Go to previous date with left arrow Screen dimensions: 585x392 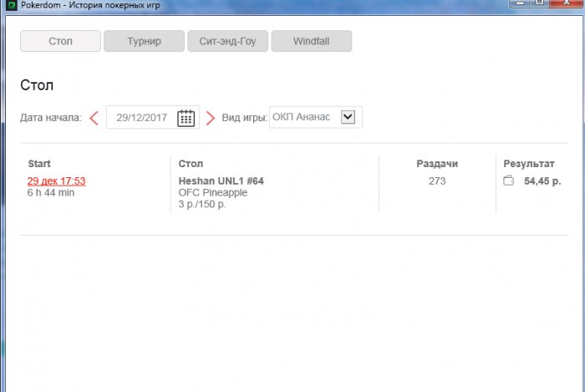click(94, 118)
